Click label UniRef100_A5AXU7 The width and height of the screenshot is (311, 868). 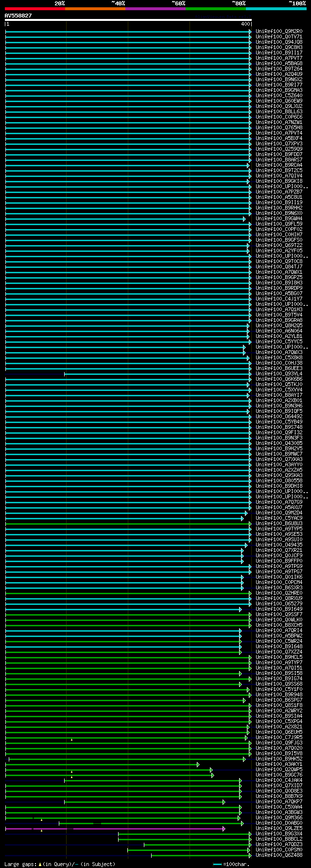click(x=279, y=507)
